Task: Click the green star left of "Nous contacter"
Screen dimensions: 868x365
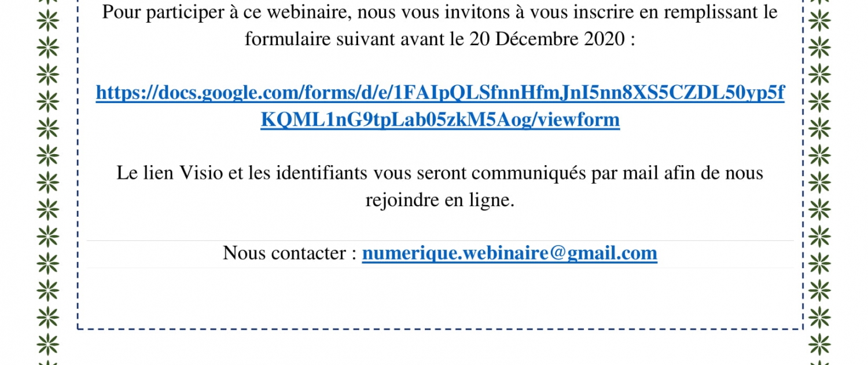Action: [48, 262]
